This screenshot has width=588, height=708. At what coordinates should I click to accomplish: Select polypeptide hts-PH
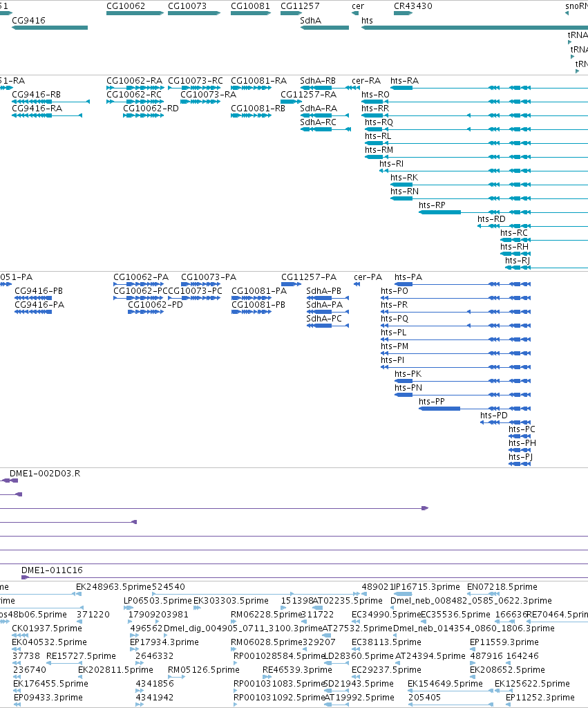(x=520, y=450)
